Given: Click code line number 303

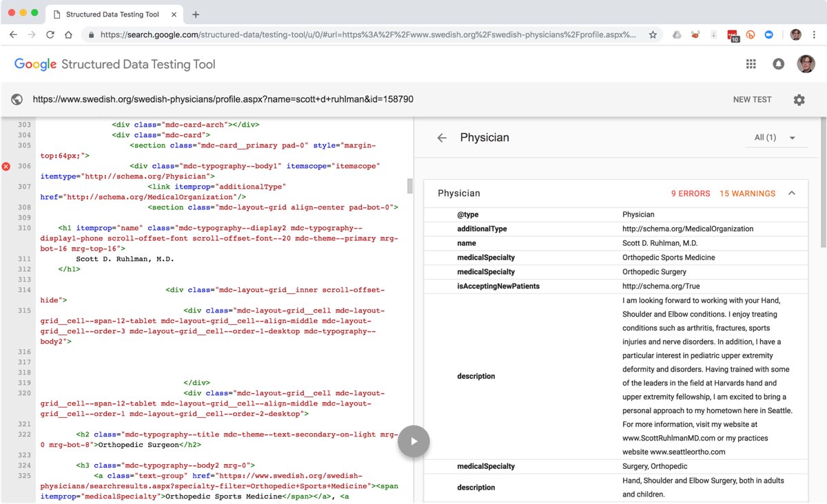Looking at the screenshot, I should pos(24,125).
